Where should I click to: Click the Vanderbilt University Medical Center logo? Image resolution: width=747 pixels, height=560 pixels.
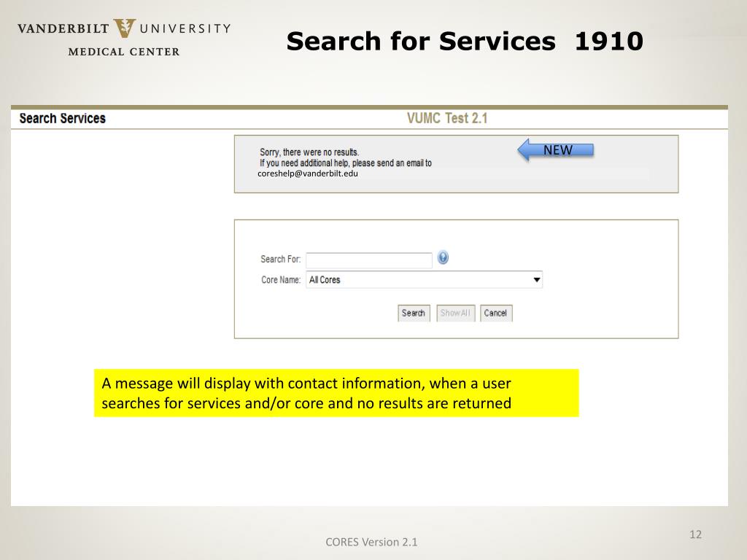pyautogui.click(x=124, y=38)
